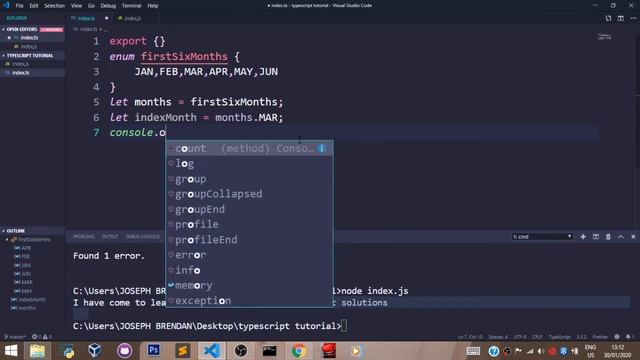This screenshot has width=640, height=360.
Task: Choose count from the autocomplete list
Action: 249,149
